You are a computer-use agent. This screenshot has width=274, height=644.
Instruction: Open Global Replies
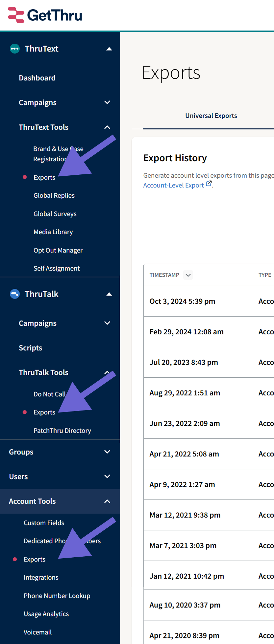click(54, 195)
